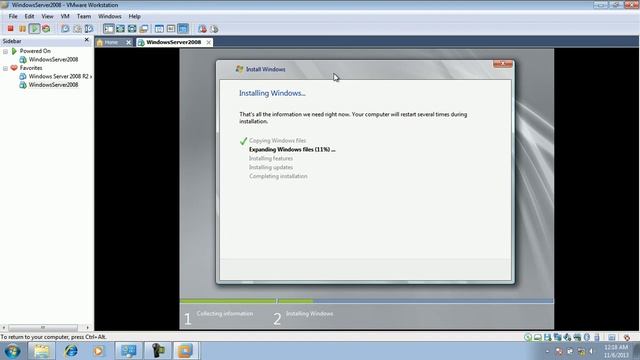Click the Revert to snapshot toolbar icon
Screen dimensions: 640x360
pyautogui.click(x=77, y=29)
